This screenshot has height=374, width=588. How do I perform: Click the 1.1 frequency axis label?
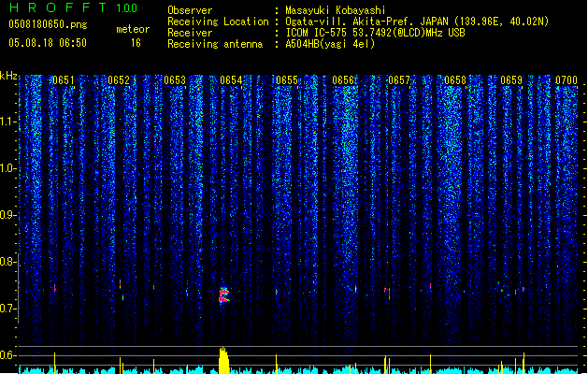7,122
